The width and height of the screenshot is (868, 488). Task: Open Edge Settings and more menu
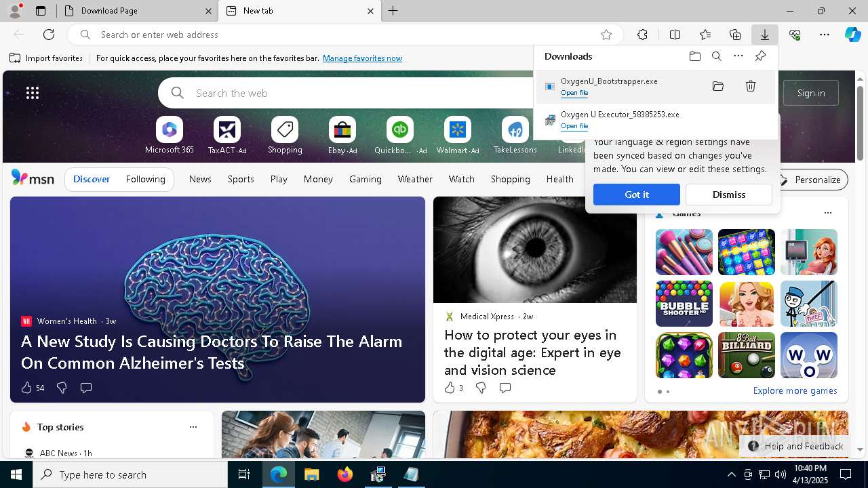tap(825, 35)
